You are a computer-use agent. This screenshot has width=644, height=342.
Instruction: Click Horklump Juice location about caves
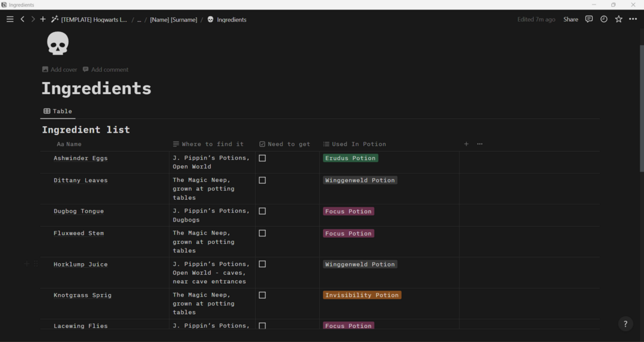point(212,273)
